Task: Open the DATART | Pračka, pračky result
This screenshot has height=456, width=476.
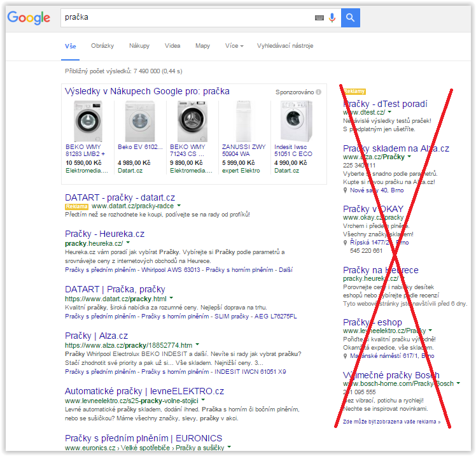Action: pyautogui.click(x=115, y=289)
